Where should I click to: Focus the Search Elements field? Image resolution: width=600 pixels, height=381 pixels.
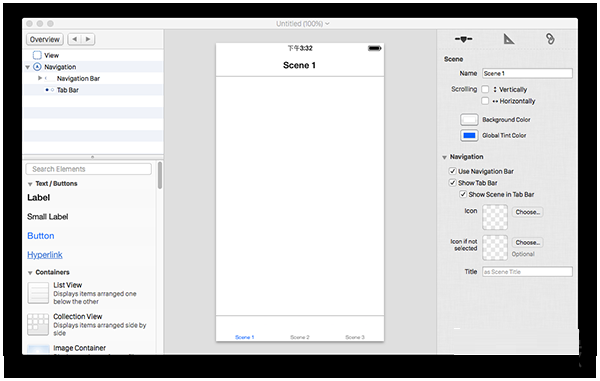click(x=88, y=169)
